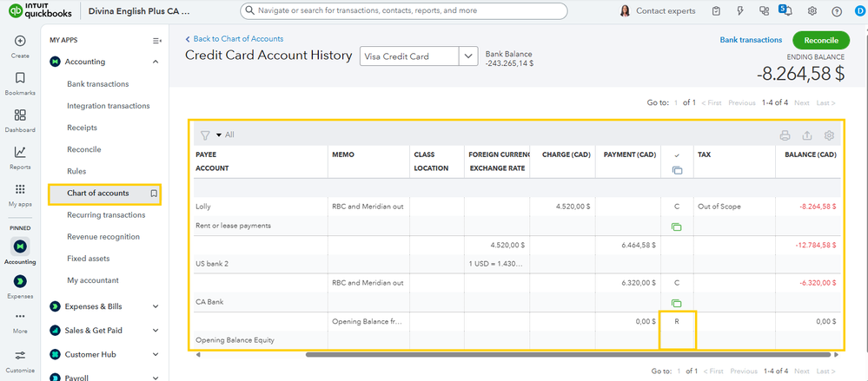Click the screen share icon in header
868x381 pixels.
pos(765,11)
